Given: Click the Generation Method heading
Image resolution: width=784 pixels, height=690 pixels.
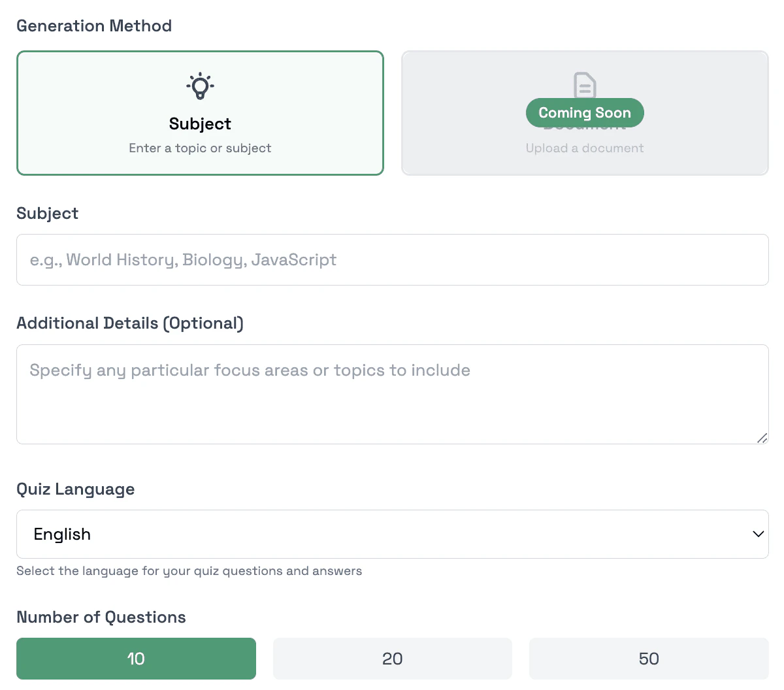Looking at the screenshot, I should click(x=93, y=25).
